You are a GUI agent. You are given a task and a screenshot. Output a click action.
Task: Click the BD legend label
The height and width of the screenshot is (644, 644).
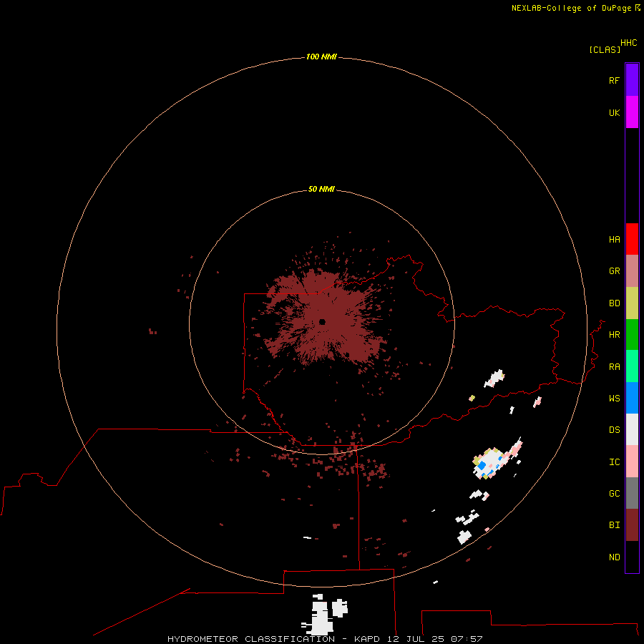coord(614,303)
